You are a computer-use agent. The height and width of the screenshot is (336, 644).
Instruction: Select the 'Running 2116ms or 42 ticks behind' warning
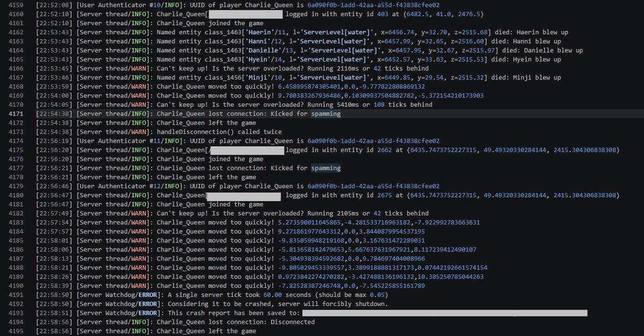(x=232, y=68)
